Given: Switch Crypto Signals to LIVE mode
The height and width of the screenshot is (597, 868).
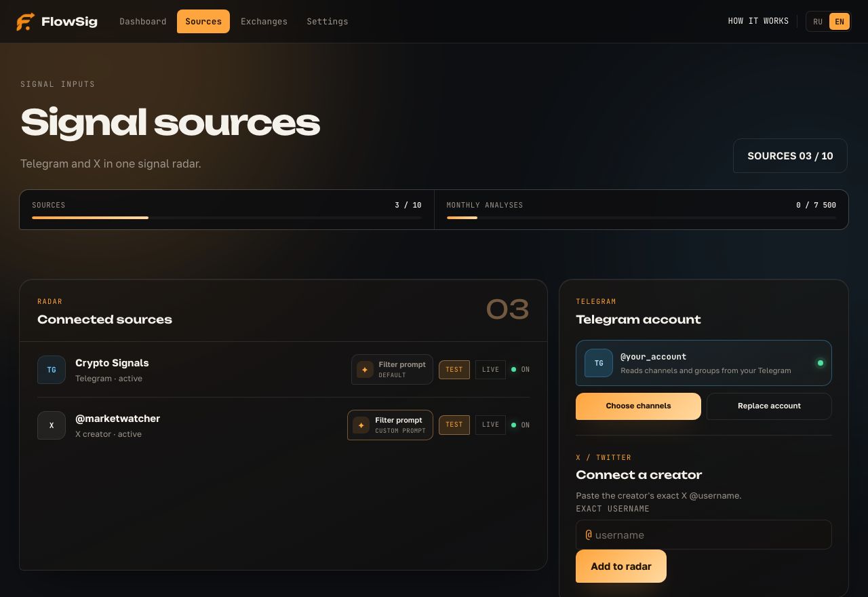Looking at the screenshot, I should click(490, 370).
